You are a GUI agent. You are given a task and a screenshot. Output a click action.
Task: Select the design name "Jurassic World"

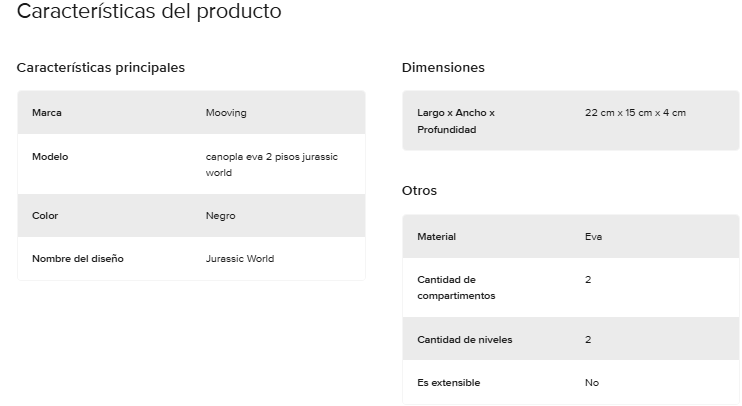tap(240, 259)
